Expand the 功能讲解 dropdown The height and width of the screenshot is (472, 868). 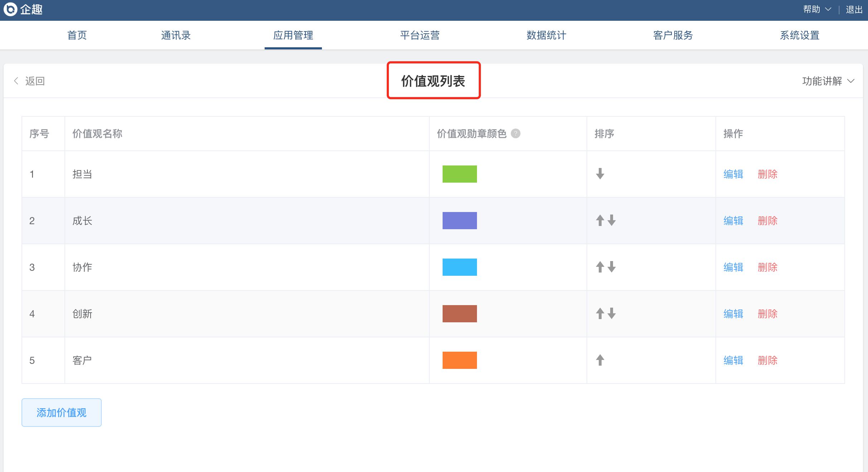(x=828, y=81)
